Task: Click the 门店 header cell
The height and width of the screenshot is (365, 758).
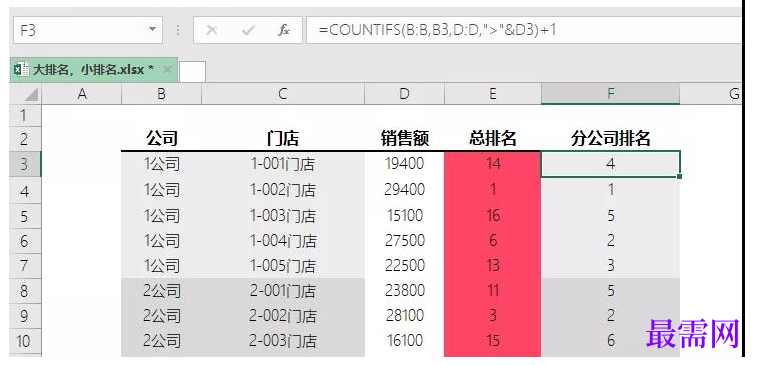Action: [x=283, y=139]
